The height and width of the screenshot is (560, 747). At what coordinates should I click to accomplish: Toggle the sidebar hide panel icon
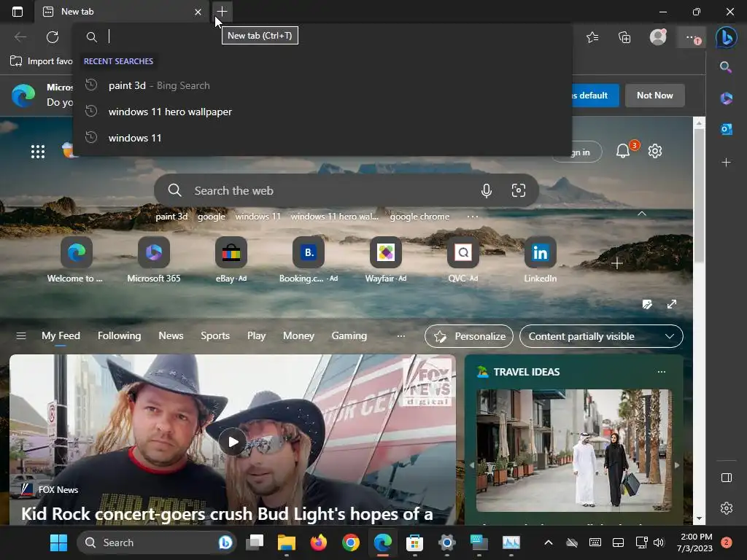click(727, 478)
